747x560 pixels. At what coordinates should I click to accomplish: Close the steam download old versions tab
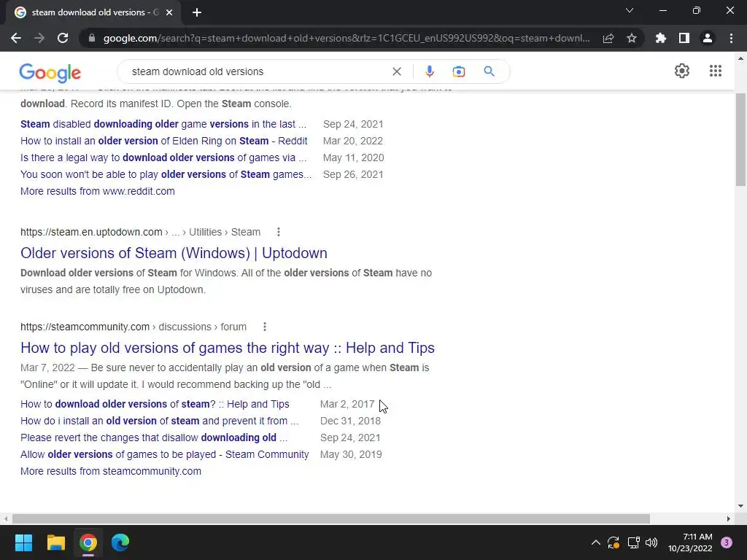click(x=169, y=12)
